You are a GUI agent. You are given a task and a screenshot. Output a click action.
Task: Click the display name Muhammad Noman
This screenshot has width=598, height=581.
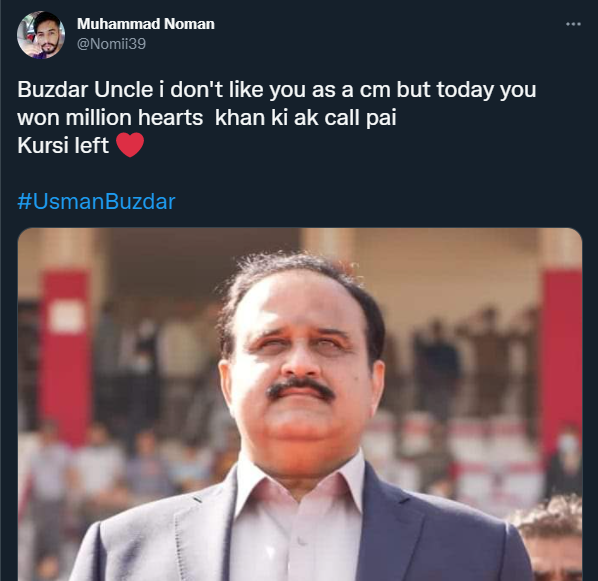pyautogui.click(x=146, y=24)
